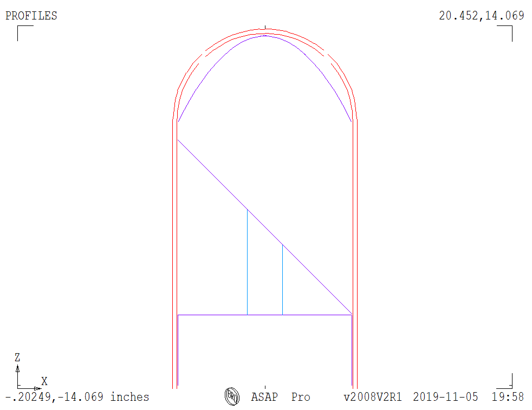This screenshot has width=532, height=410.
Task: Click the time stamp 19:58
Action: click(x=508, y=397)
